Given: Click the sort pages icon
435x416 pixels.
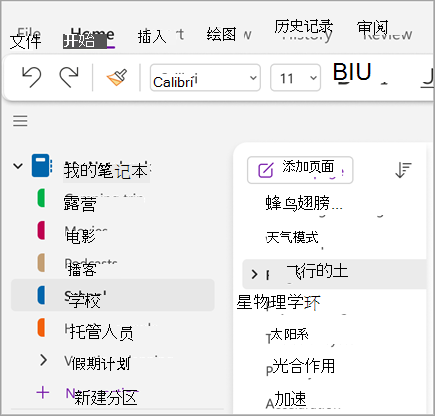Looking at the screenshot, I should point(403,170).
